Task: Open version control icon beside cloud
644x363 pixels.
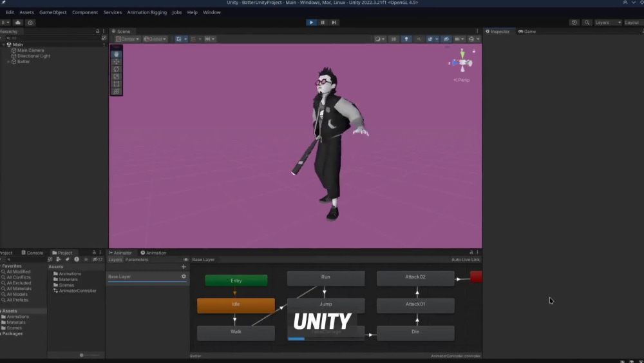Action: [x=30, y=23]
